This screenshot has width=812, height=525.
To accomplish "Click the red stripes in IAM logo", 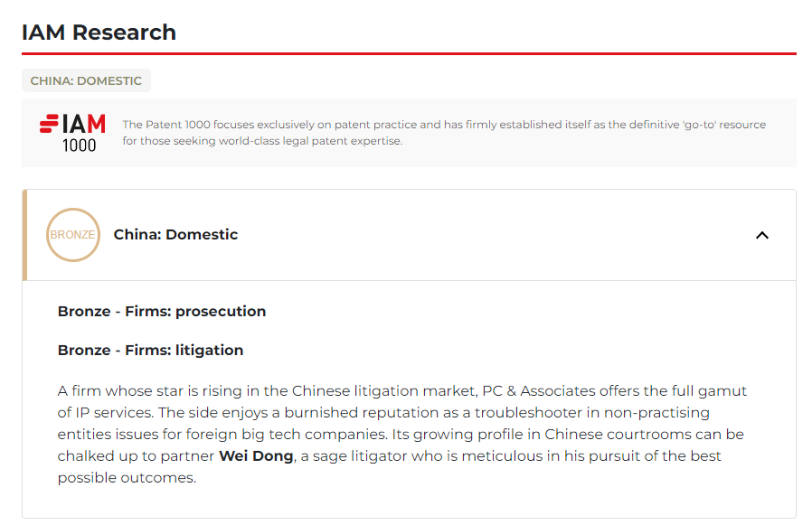I will [49, 124].
